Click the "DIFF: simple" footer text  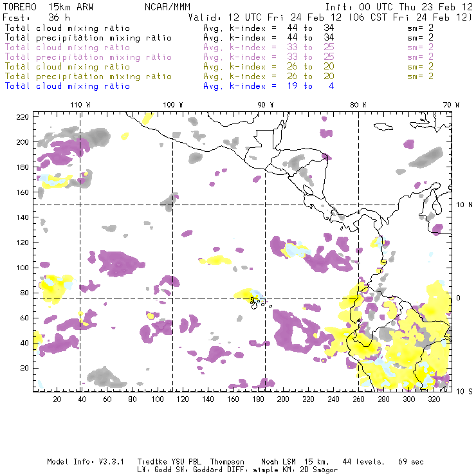252,470
